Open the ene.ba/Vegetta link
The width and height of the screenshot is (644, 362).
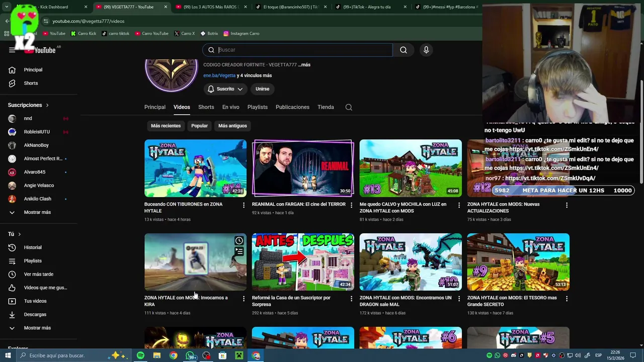coord(219,75)
